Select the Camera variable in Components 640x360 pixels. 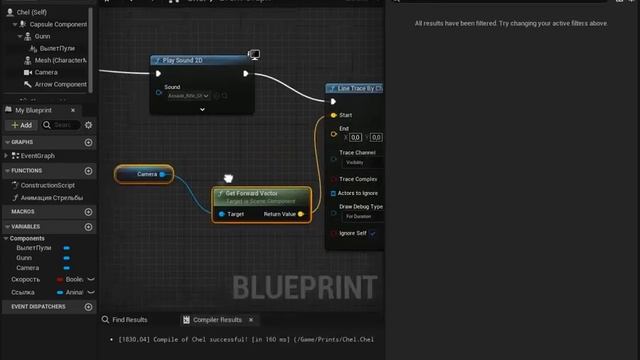[28, 268]
